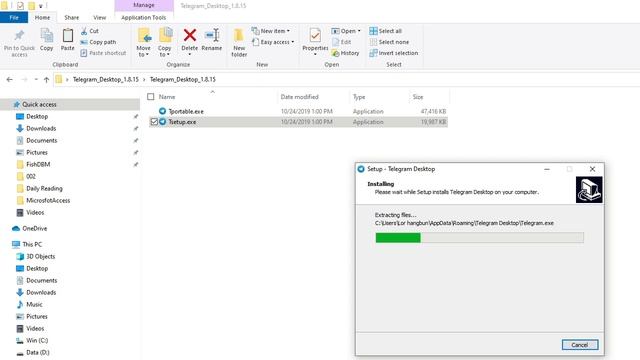Sort by the Size column header
Viewport: 640px width, 360px height.
pyautogui.click(x=418, y=97)
